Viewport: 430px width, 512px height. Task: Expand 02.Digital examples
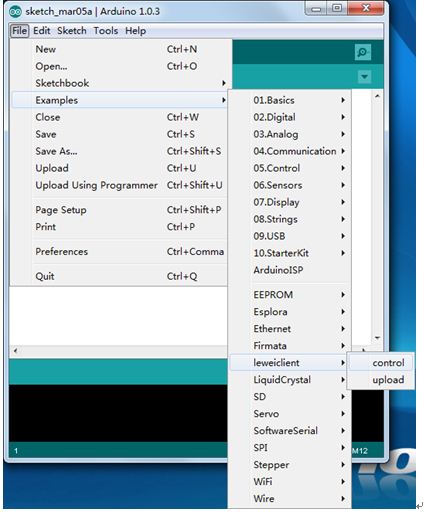pos(290,117)
